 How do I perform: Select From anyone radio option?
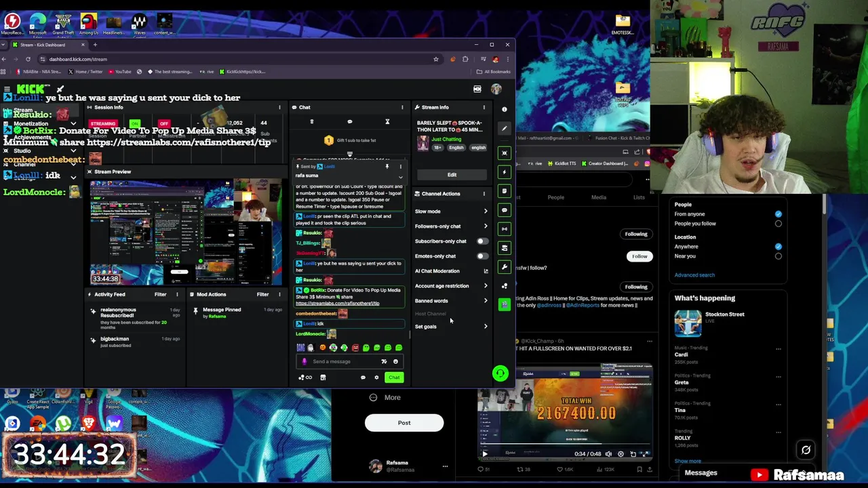pyautogui.click(x=778, y=214)
